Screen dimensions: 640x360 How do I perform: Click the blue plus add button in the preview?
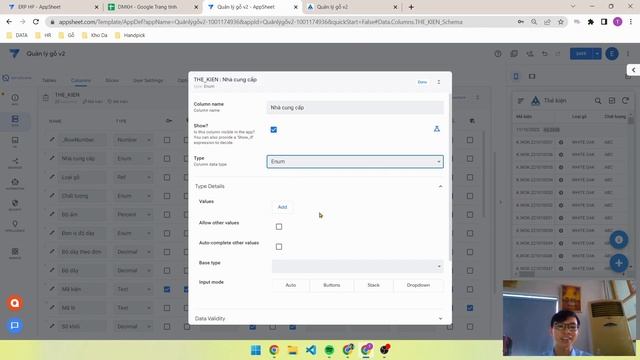tap(619, 263)
